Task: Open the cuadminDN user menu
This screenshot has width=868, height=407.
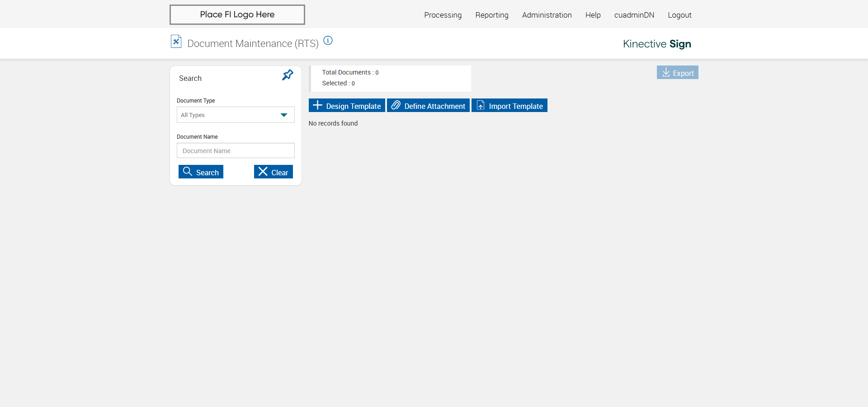Action: coord(634,15)
